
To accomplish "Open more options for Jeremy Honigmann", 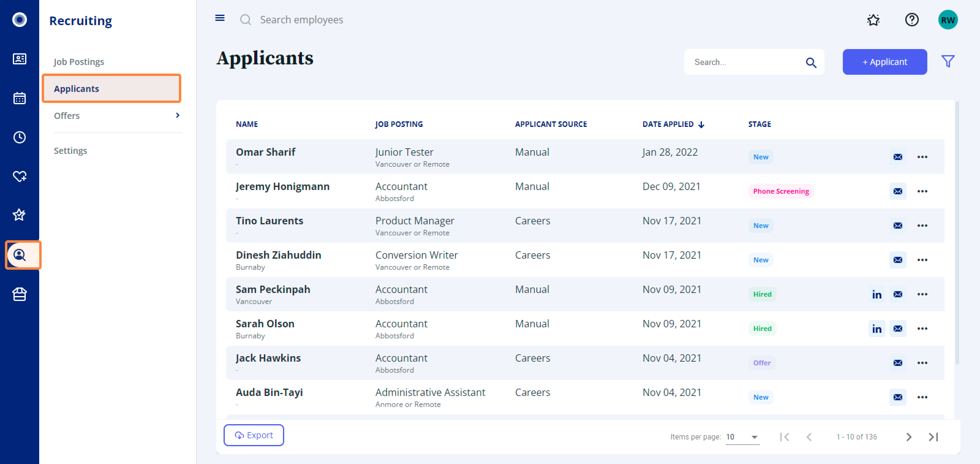I will point(922,191).
